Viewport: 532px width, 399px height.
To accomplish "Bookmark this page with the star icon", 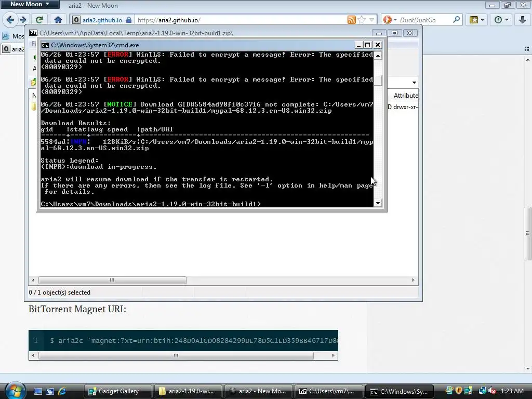I will [362, 20].
